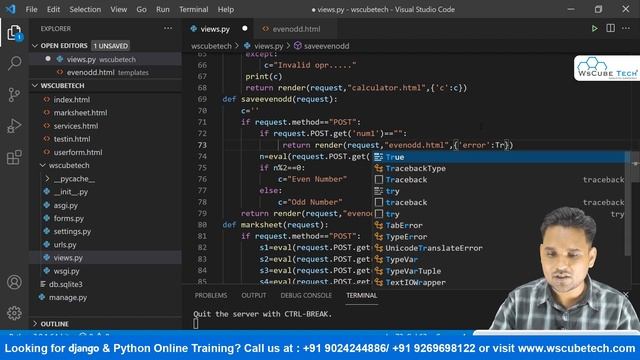This screenshot has height=360, width=640.
Task: Open Explorer views and more actions ellipsis
Action: (168, 29)
